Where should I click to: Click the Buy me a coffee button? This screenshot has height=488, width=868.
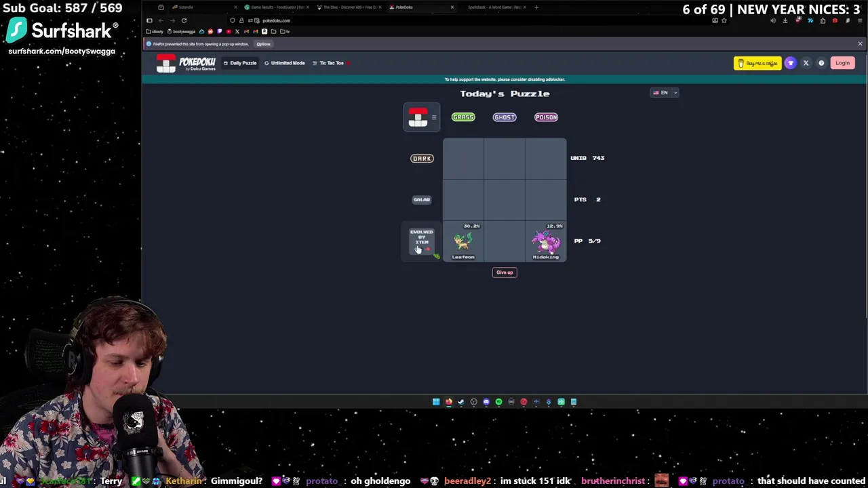click(x=757, y=63)
